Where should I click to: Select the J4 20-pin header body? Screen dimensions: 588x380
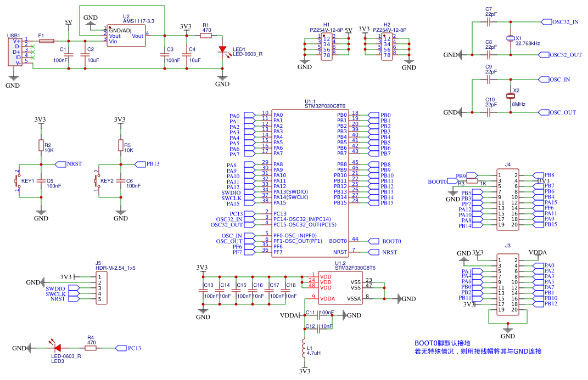coord(508,200)
